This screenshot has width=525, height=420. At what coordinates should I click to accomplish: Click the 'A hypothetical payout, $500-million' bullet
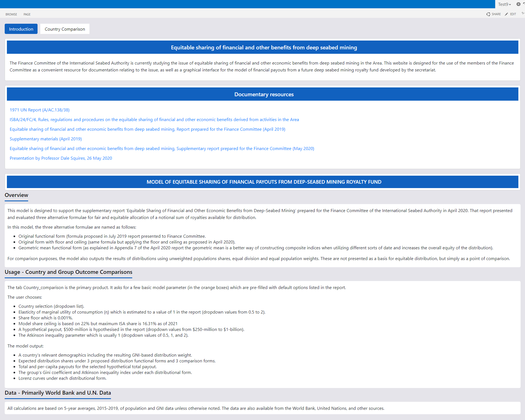[131, 329]
